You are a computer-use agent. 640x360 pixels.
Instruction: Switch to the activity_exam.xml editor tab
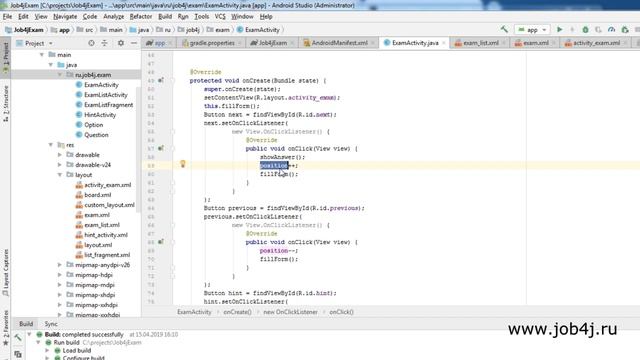pos(596,43)
